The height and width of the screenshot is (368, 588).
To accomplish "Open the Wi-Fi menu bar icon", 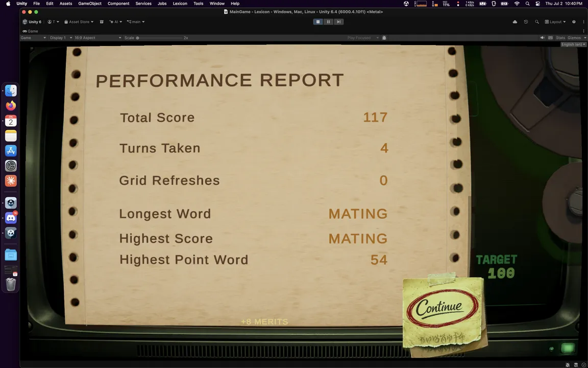I will [517, 4].
